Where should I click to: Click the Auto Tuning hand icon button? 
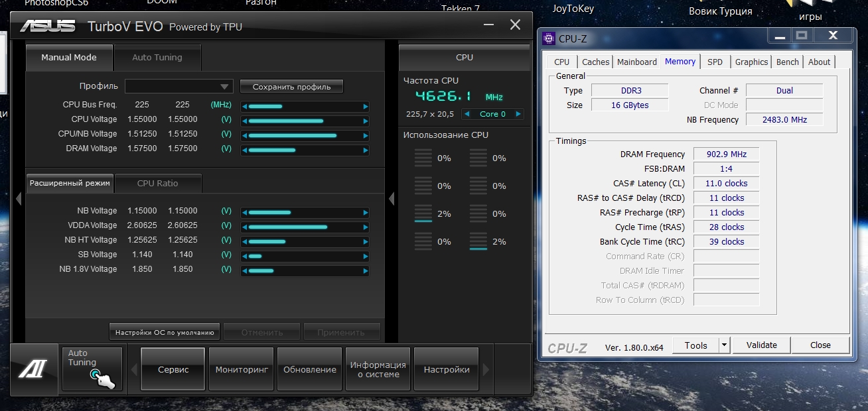(92, 369)
